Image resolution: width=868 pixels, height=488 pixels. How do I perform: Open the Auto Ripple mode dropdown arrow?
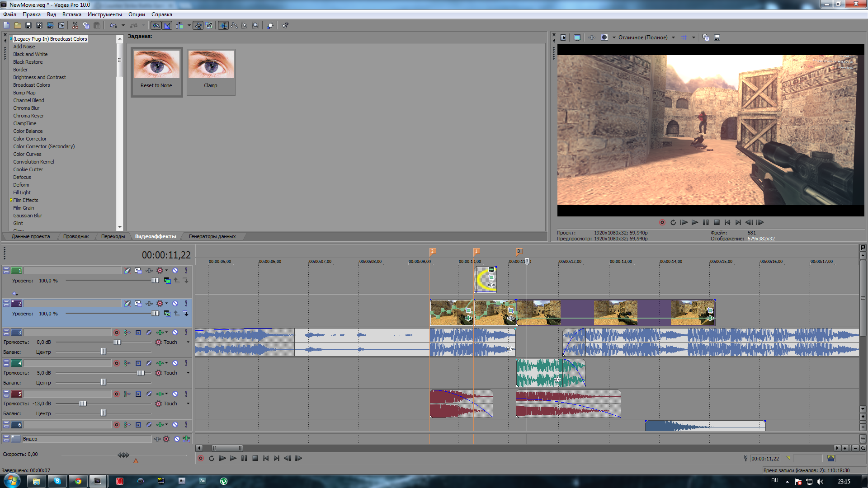[x=189, y=26]
